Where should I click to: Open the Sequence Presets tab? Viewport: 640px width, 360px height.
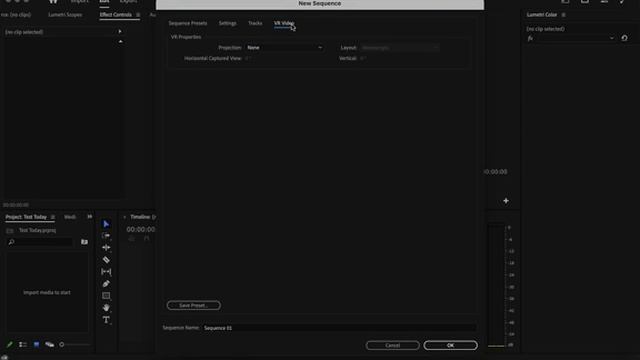[x=188, y=23]
